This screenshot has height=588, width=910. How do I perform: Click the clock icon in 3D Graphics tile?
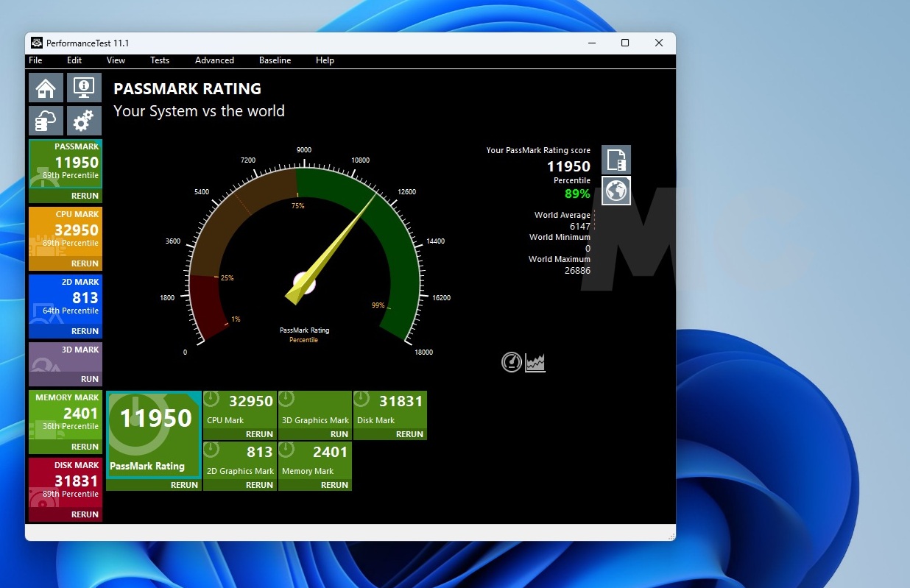coord(286,400)
